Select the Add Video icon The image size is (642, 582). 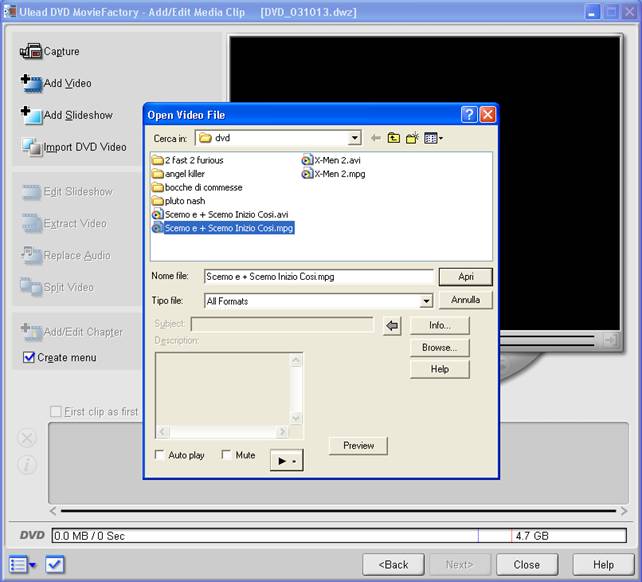(x=31, y=83)
